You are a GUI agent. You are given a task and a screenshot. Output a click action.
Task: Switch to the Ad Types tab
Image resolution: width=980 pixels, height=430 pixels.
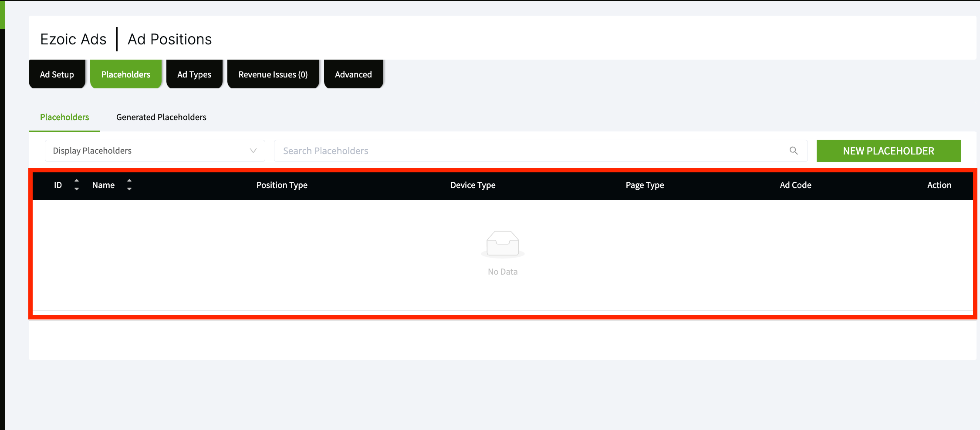[194, 74]
